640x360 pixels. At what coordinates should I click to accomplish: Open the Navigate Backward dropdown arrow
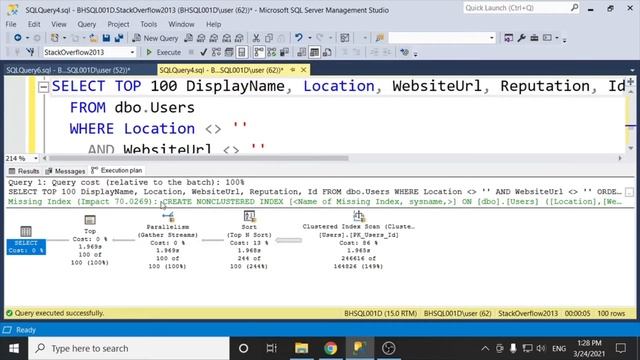(x=27, y=38)
